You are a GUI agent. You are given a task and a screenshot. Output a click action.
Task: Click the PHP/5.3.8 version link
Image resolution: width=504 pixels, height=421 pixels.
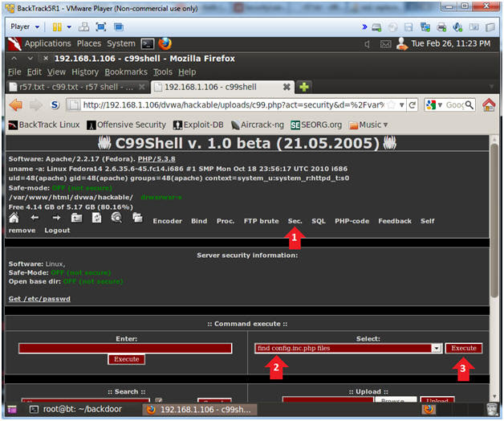[x=156, y=159]
